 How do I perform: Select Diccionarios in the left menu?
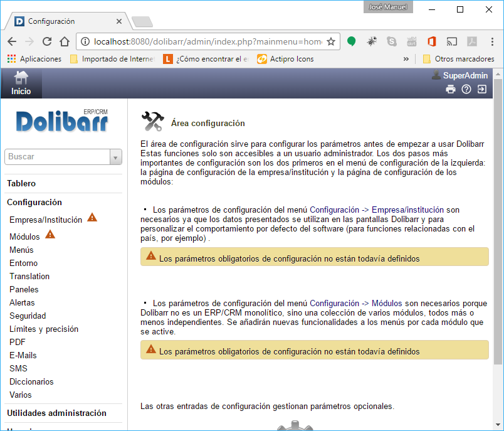pyautogui.click(x=31, y=381)
